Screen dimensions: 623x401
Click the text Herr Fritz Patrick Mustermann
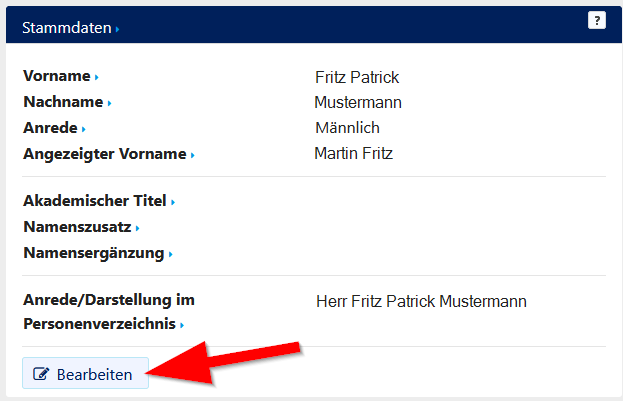[421, 301]
